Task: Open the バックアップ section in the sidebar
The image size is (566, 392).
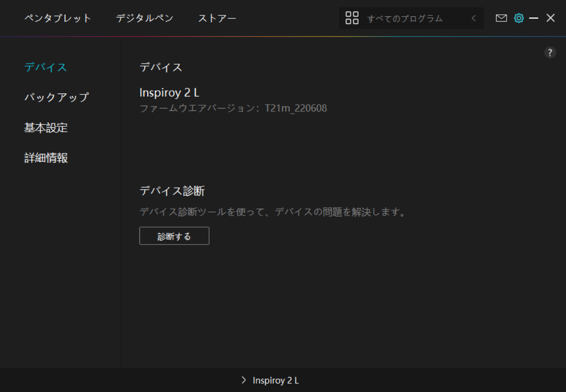Action: point(56,97)
